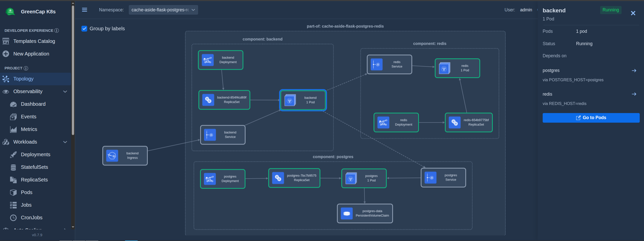Image resolution: width=644 pixels, height=241 pixels.
Task: Click the Developer Experience info icon
Action: pos(57,31)
